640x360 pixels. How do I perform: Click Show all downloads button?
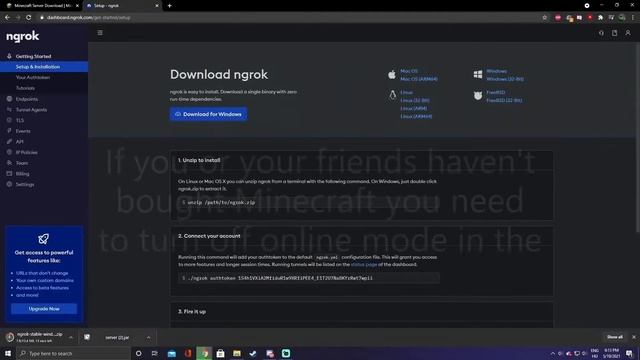pos(615,337)
